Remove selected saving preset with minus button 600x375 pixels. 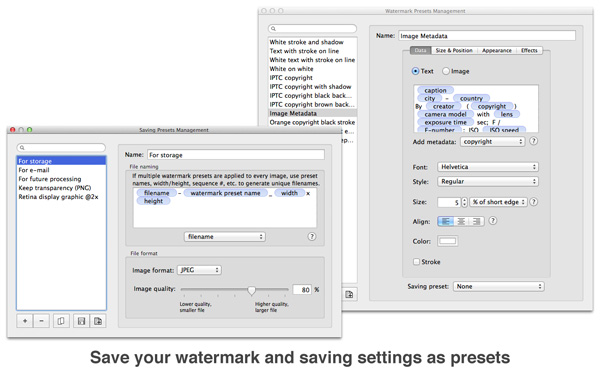41,321
